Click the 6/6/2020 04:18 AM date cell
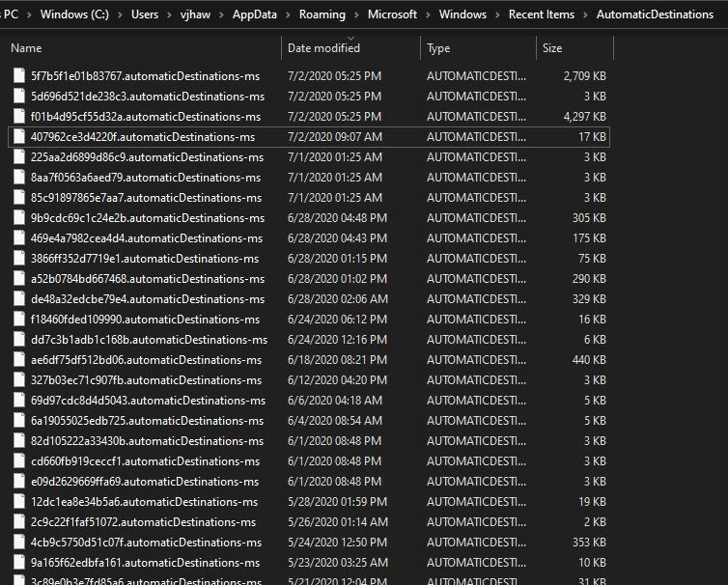 [335, 401]
